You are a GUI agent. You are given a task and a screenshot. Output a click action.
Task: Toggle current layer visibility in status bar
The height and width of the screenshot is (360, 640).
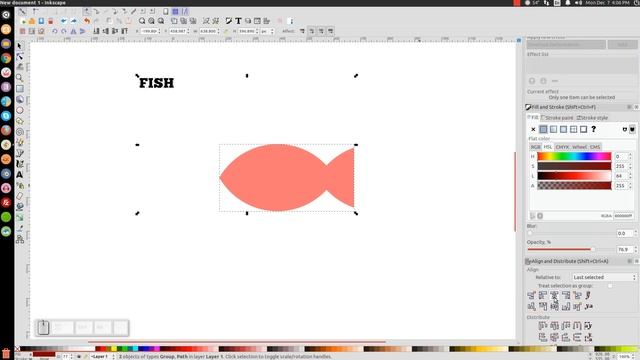(79, 357)
